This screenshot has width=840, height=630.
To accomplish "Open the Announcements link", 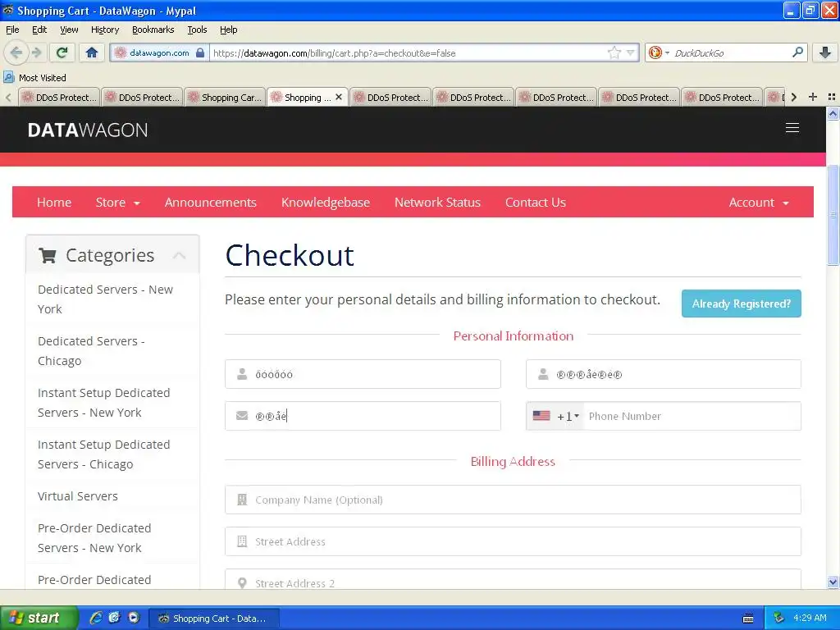I will point(211,203).
